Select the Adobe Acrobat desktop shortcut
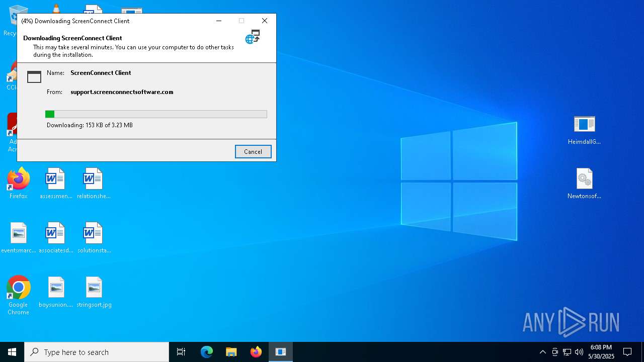The image size is (644, 362). point(12,132)
